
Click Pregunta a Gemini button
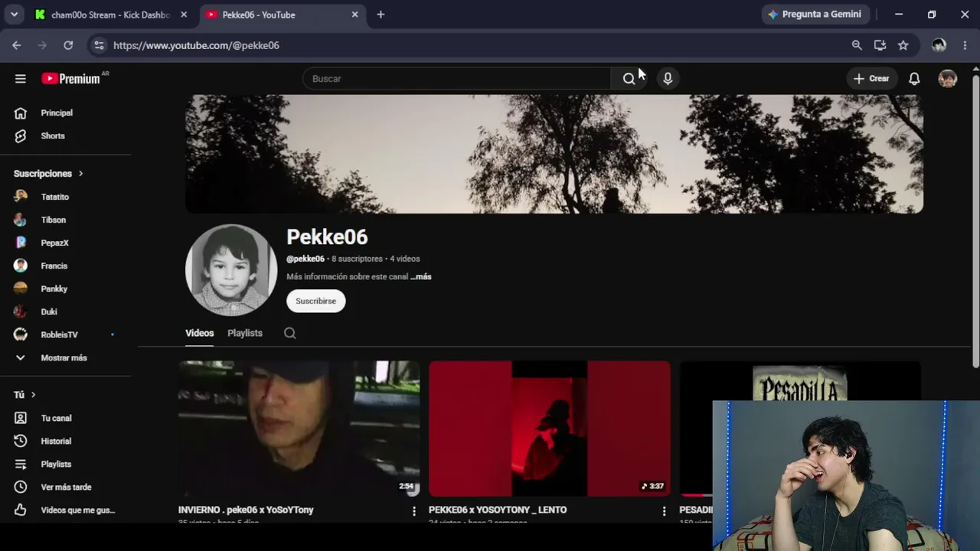tap(815, 15)
